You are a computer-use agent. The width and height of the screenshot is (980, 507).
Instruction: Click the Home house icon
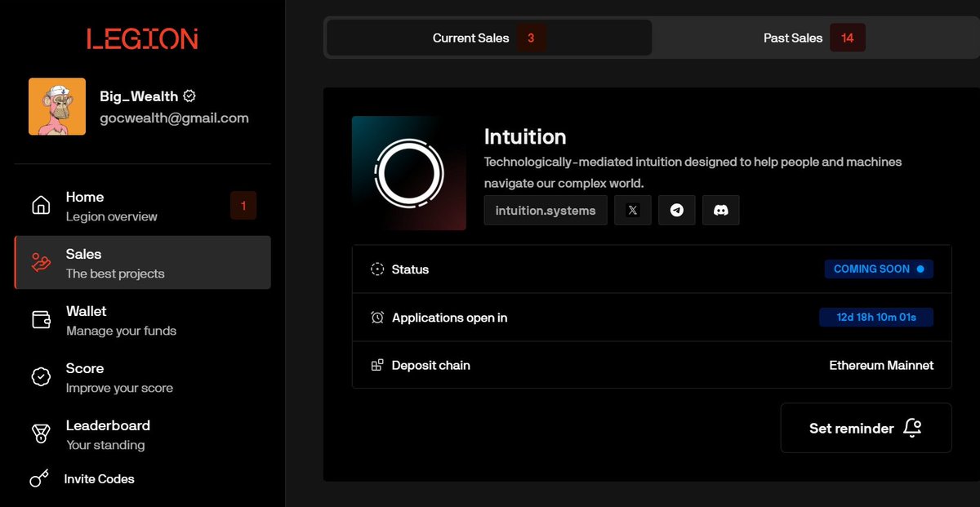41,206
